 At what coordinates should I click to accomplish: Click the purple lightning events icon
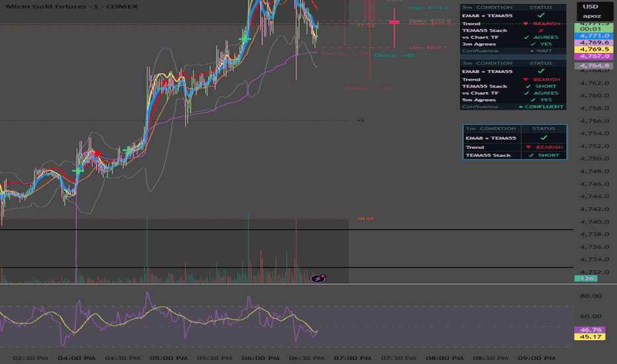pyautogui.click(x=318, y=279)
